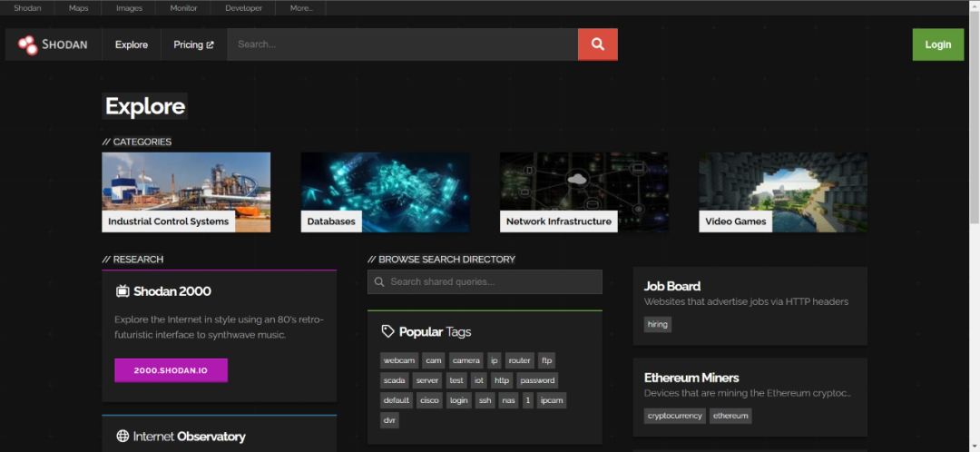The image size is (980, 452).
Task: Select the 1 tag
Action: pyautogui.click(x=528, y=400)
